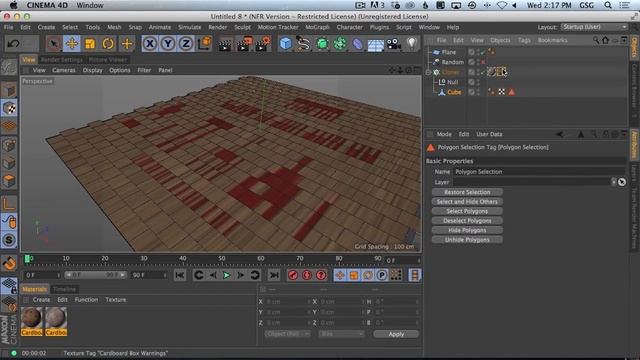The height and width of the screenshot is (360, 640).
Task: Add a camera object icon
Action: 394,44
